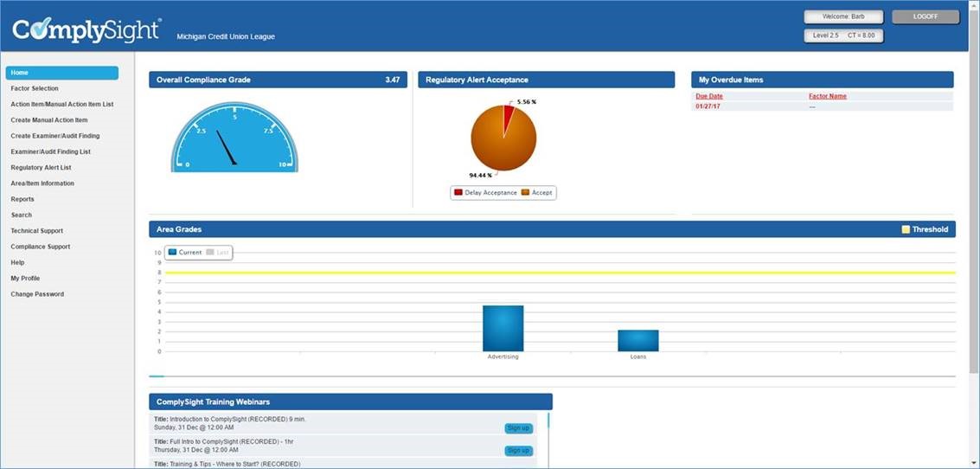
Task: Open My Profile page
Action: (25, 279)
